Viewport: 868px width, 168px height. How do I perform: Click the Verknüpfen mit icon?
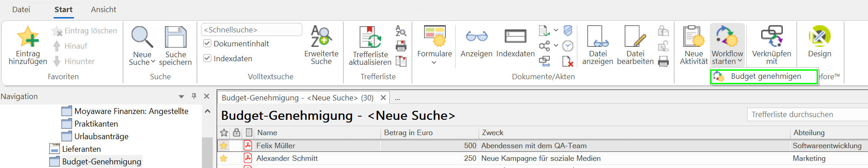tap(772, 36)
